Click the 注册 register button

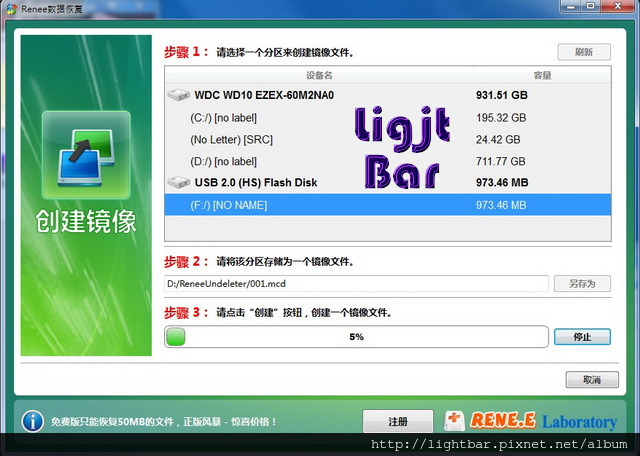(398, 421)
